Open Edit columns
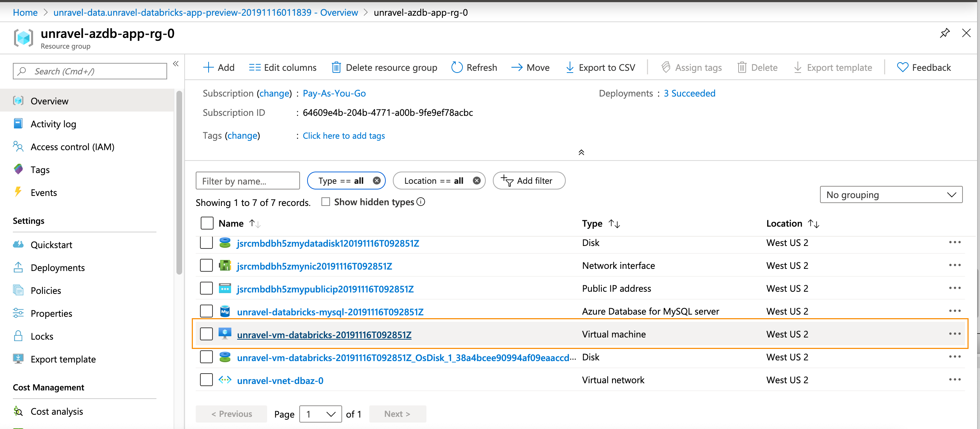The width and height of the screenshot is (980, 429). 282,67
